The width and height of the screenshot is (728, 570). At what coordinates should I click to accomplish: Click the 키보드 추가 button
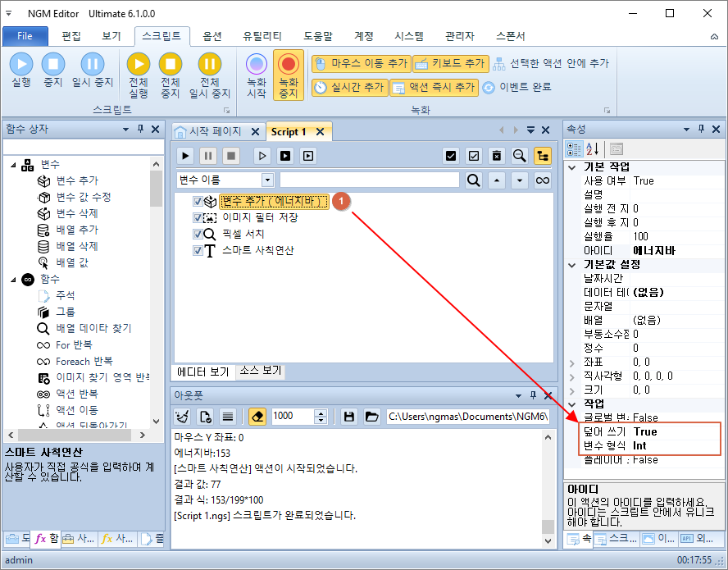[451, 64]
